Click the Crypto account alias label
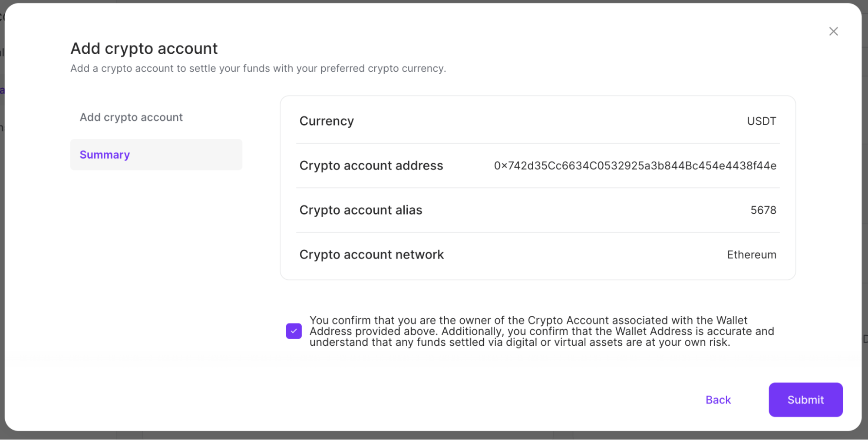The width and height of the screenshot is (868, 440). pos(360,210)
